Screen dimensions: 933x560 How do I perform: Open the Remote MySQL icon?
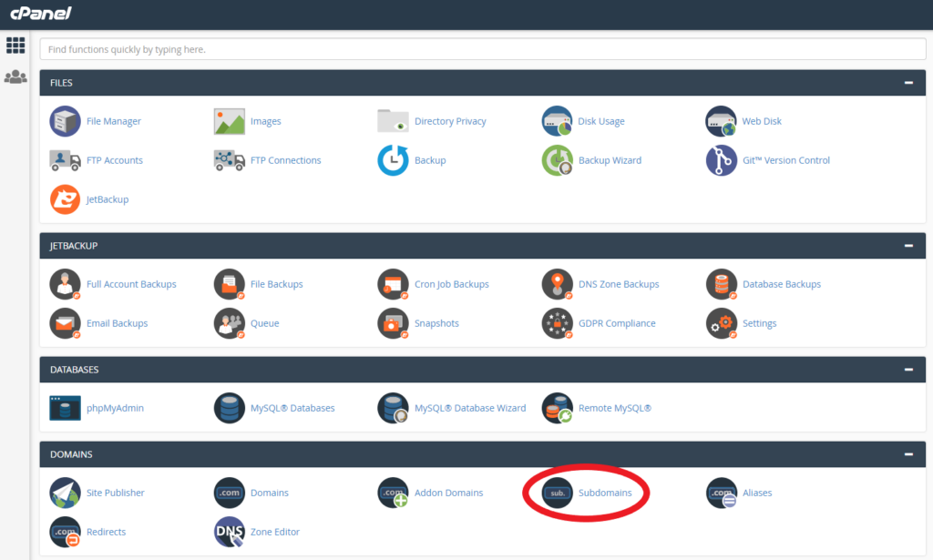coord(557,408)
